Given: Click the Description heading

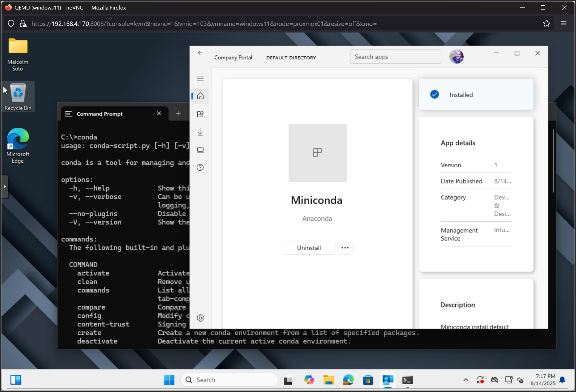Looking at the screenshot, I should 457,305.
